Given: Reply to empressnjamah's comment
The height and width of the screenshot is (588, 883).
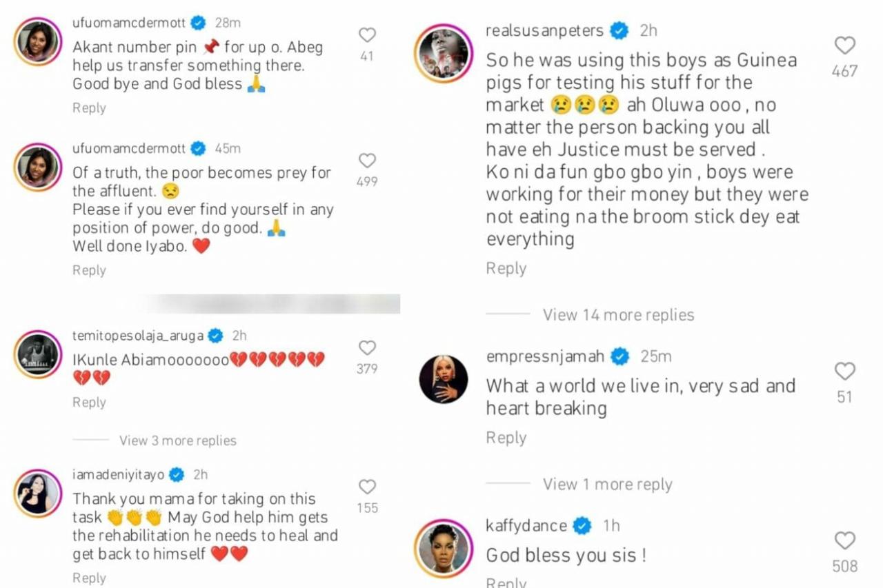Looking at the screenshot, I should point(506,437).
